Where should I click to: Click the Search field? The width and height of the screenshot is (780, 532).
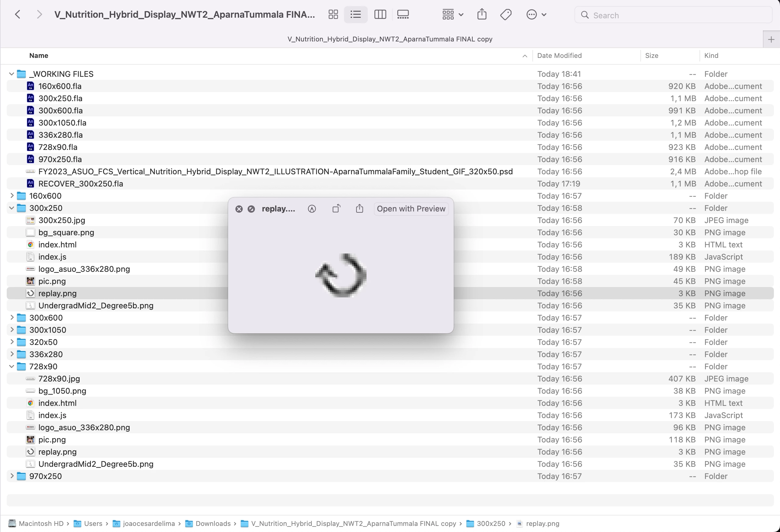tap(673, 15)
